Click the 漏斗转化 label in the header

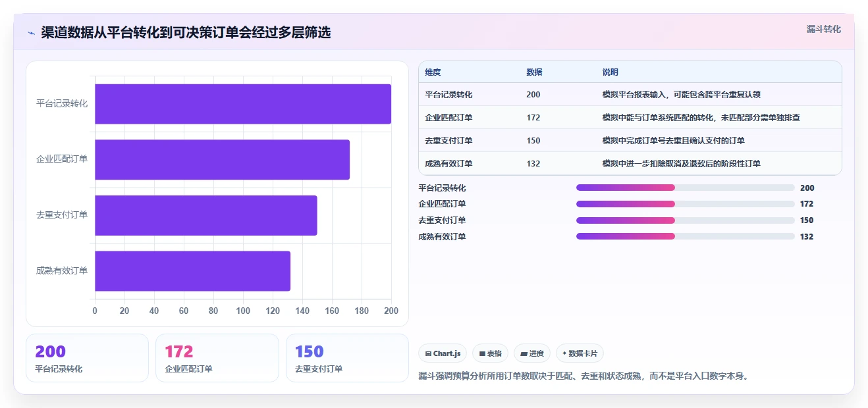(824, 29)
